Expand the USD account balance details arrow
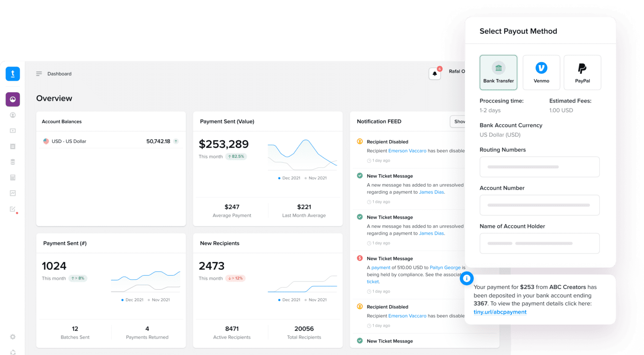Image resolution: width=644 pixels, height=355 pixels. pos(176,141)
